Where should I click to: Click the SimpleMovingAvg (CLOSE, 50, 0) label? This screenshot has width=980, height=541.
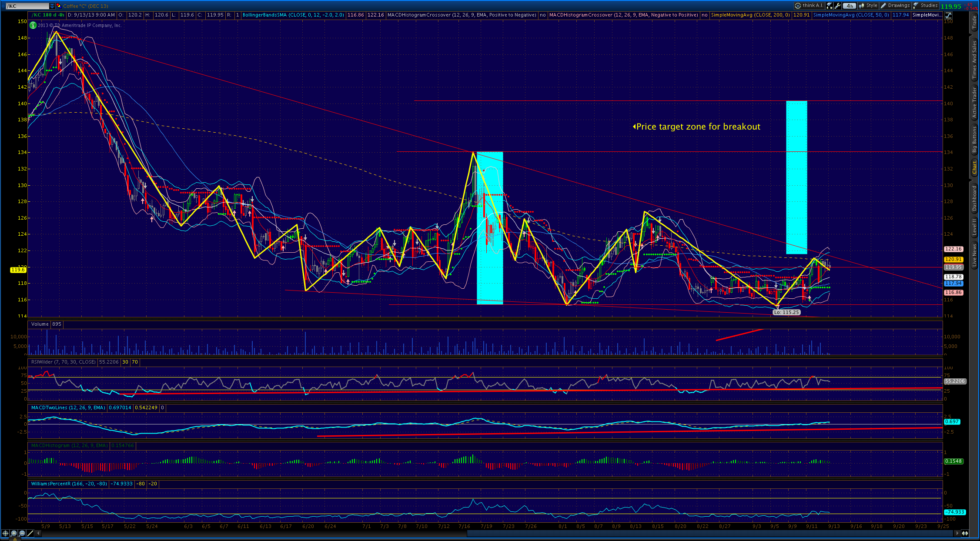[x=851, y=15]
